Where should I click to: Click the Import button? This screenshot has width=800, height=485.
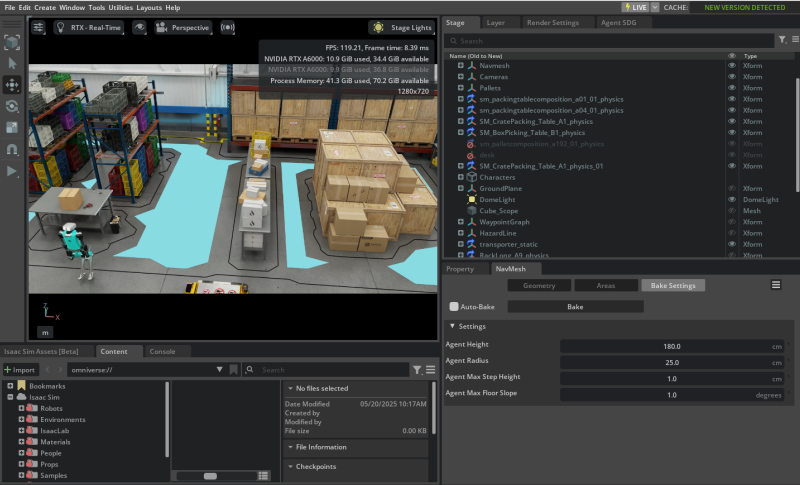point(20,370)
